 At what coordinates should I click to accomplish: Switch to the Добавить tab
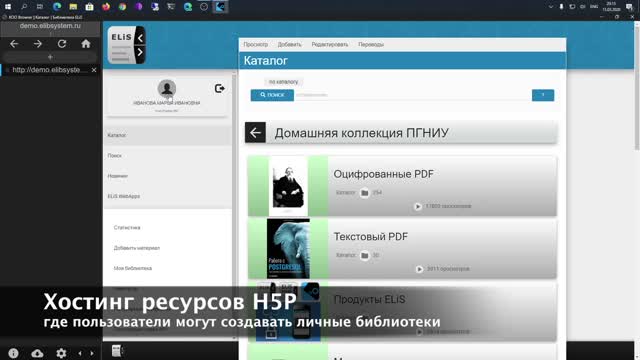[x=289, y=44]
